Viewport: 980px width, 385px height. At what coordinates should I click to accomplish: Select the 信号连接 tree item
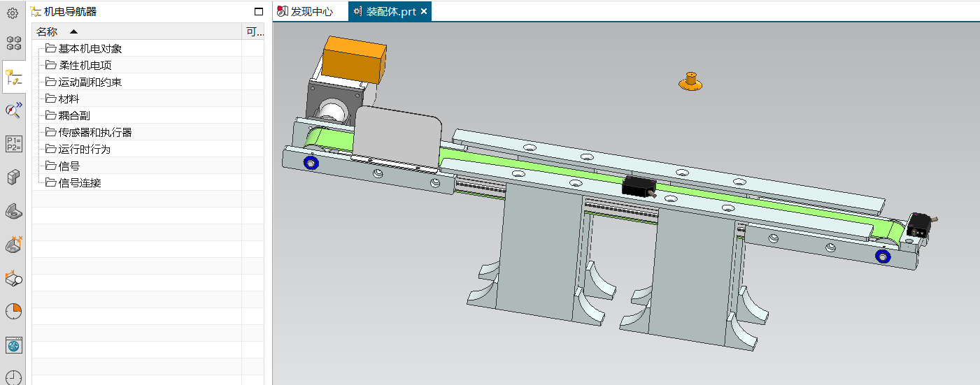point(80,183)
